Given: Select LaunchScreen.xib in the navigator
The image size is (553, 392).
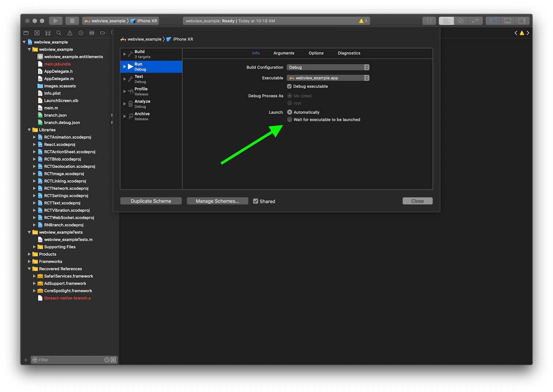Looking at the screenshot, I should pyautogui.click(x=61, y=101).
